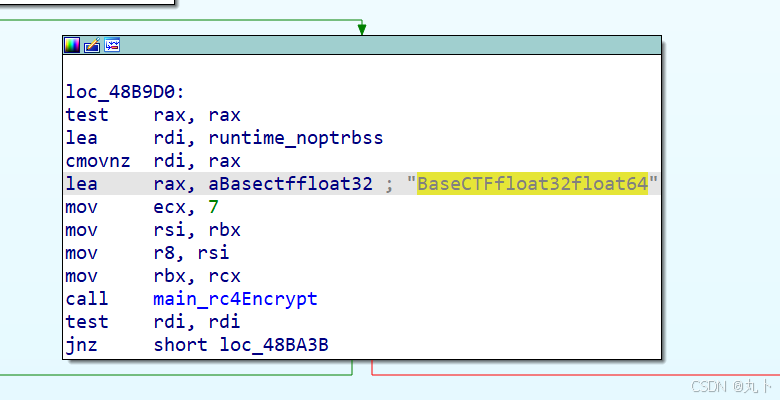
Task: Follow the main_rc4Encrypt call
Action: [235, 299]
